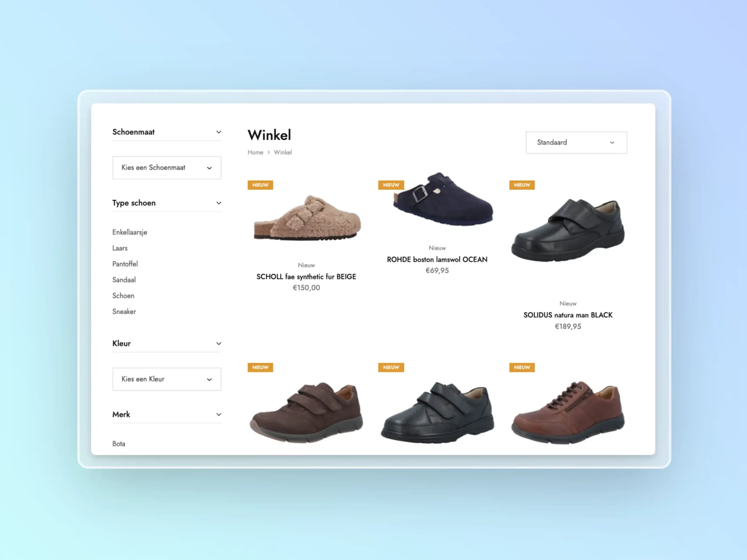
Task: Collapse the Schoenmaat filter chevron
Action: [x=219, y=132]
